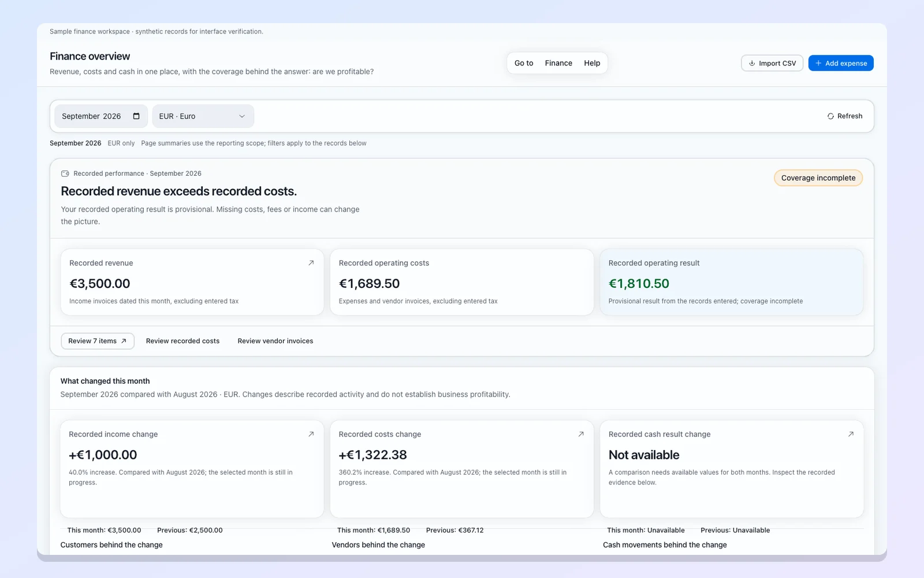This screenshot has height=578, width=924.
Task: Open the Recorded revenue arrow icon
Action: click(311, 263)
